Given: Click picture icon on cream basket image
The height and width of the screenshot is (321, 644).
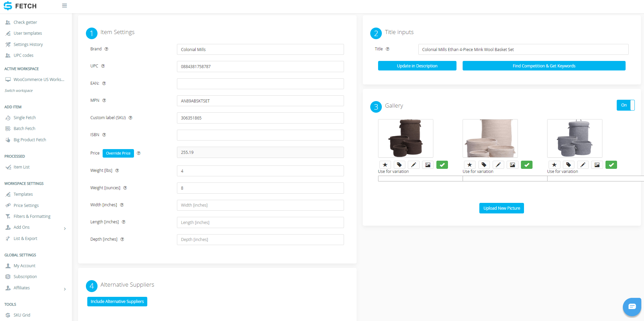Looking at the screenshot, I should (512, 165).
